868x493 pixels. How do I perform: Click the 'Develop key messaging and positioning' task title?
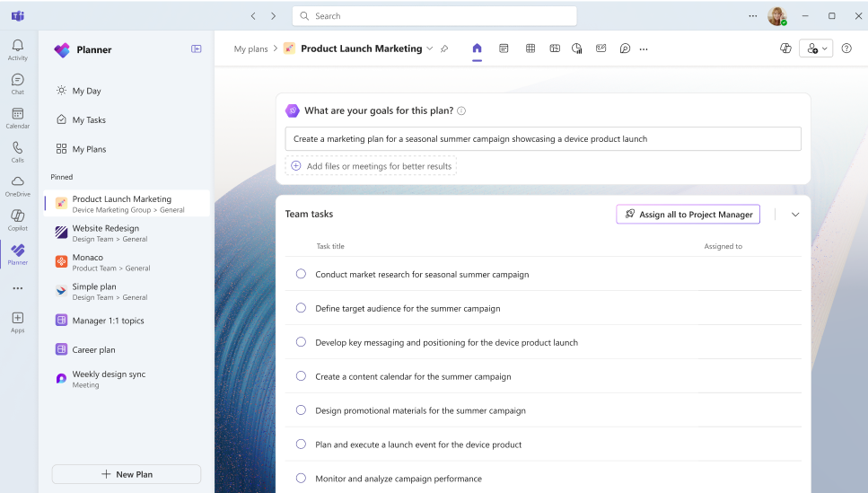pyautogui.click(x=447, y=342)
